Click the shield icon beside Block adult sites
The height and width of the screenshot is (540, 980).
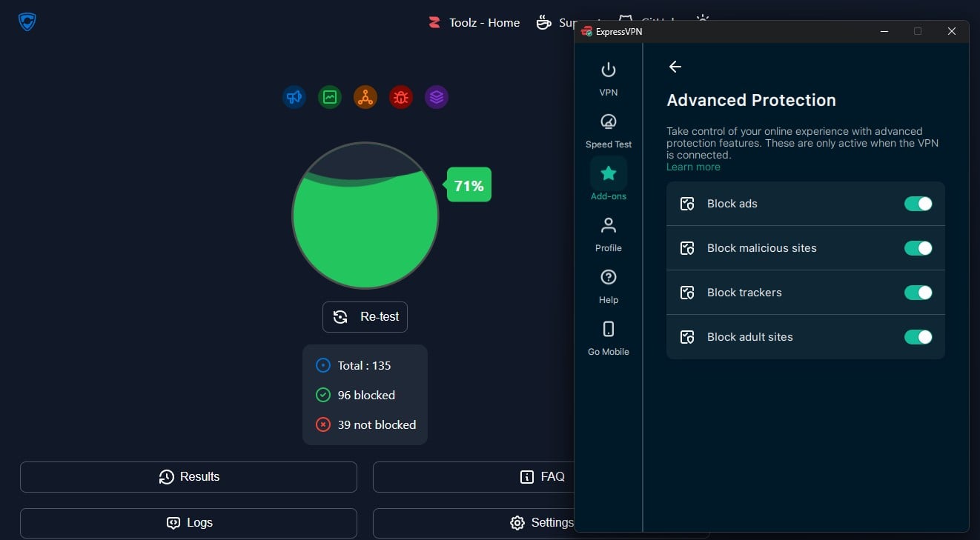click(x=687, y=337)
